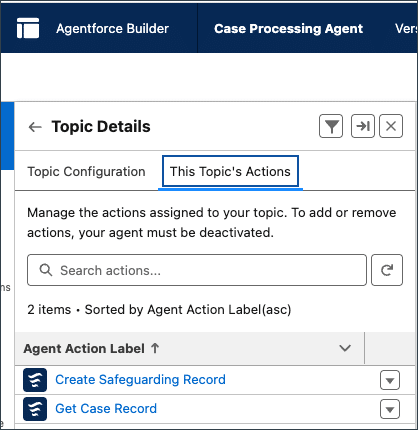418x430 pixels.
Task: Click the Agentforce Builder logo icon
Action: [x=28, y=28]
